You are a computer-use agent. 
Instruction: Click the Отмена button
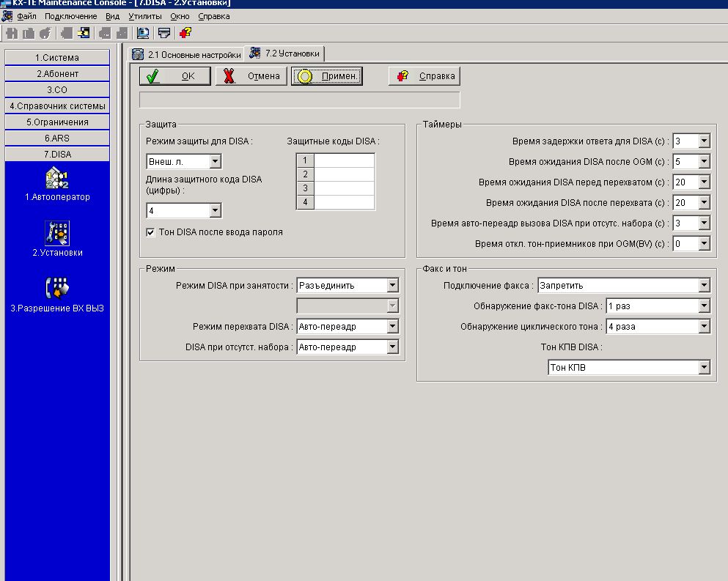pos(251,76)
